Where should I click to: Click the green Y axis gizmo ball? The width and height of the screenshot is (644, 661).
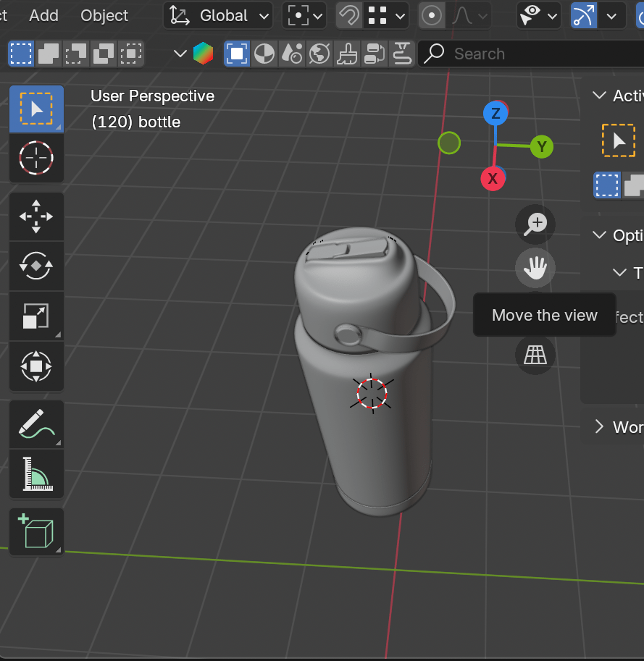[541, 147]
